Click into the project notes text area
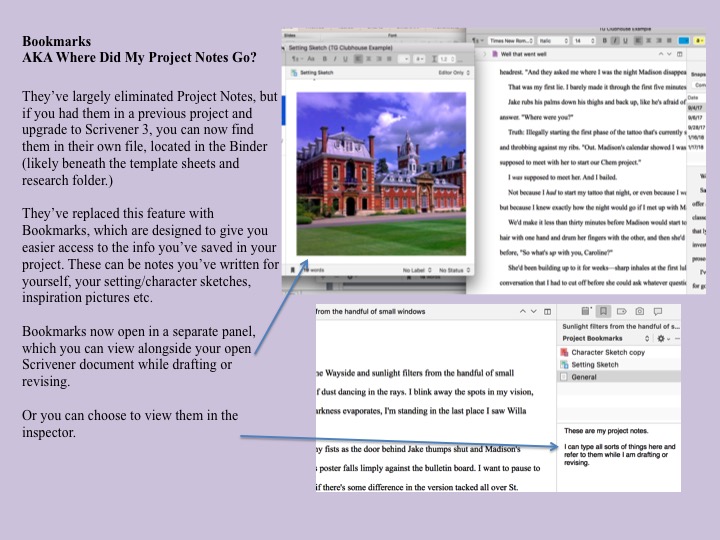 point(619,457)
